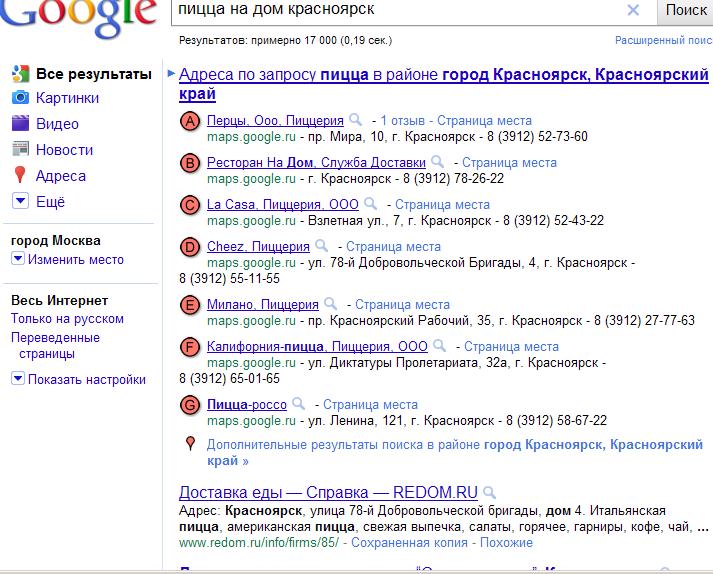Click map marker G for Пицца-россо
The height and width of the screenshot is (574, 713).
click(190, 405)
